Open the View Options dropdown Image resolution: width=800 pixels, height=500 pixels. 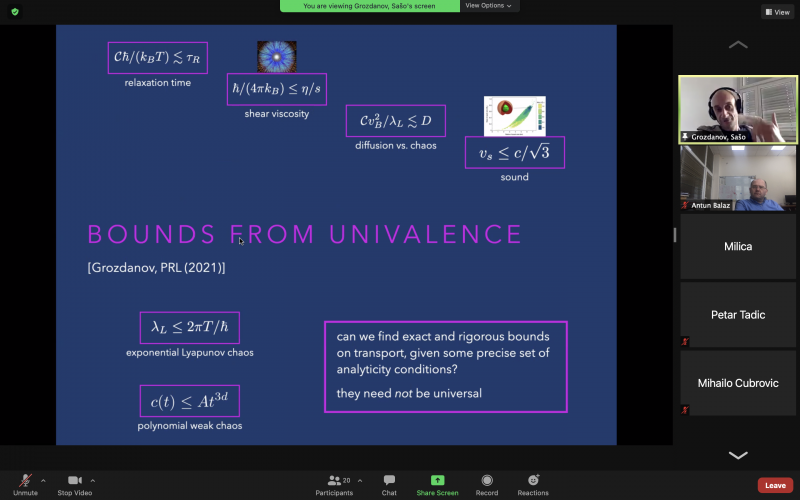click(x=490, y=6)
